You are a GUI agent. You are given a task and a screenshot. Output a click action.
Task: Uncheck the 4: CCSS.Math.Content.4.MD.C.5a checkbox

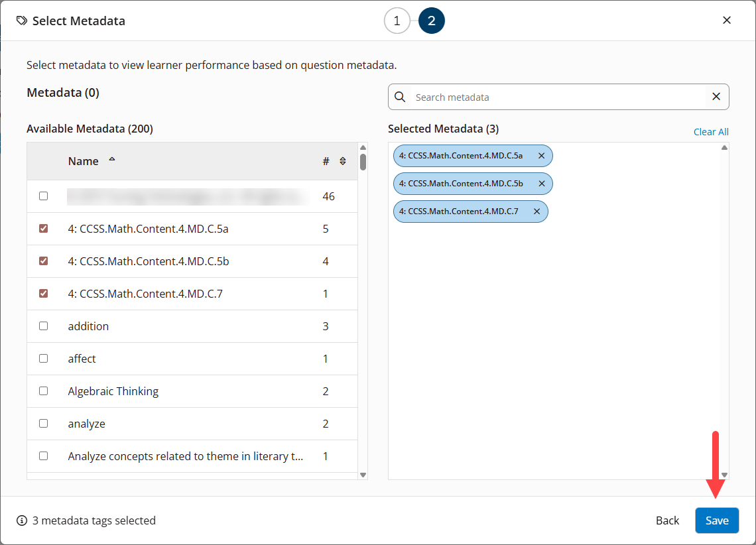point(43,228)
